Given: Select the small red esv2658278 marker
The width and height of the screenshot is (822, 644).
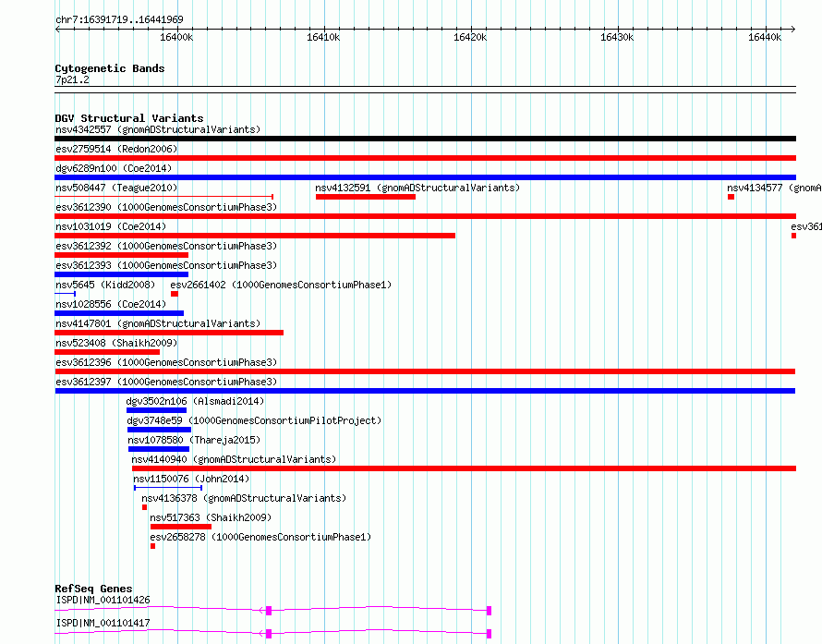Looking at the screenshot, I should (153, 546).
